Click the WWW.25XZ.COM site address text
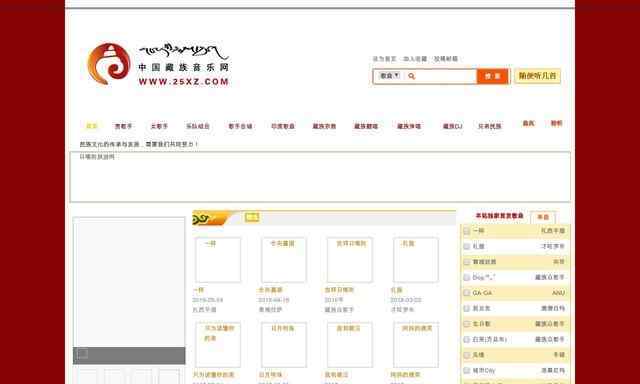This screenshot has height=384, width=640. [x=184, y=82]
